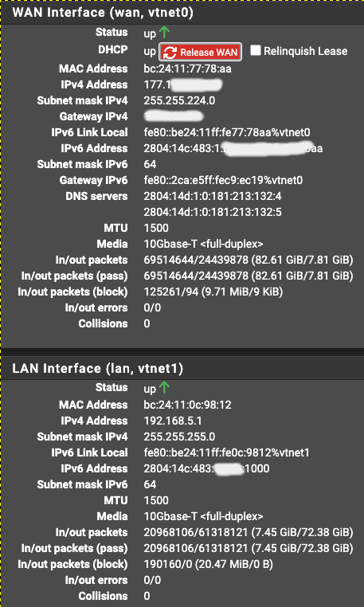Click the refresh icon inside Release WAN
Image resolution: width=364 pixels, height=607 pixels.
point(170,53)
